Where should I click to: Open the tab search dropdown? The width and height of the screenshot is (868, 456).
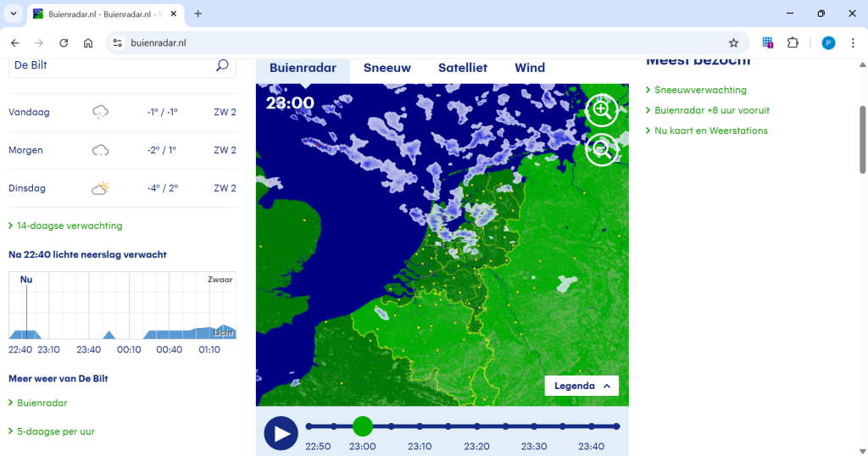pyautogui.click(x=14, y=14)
